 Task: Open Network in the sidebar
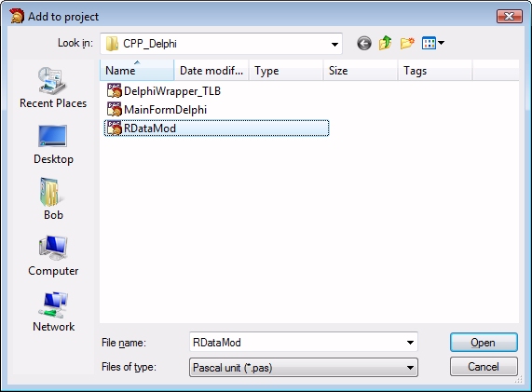point(53,312)
